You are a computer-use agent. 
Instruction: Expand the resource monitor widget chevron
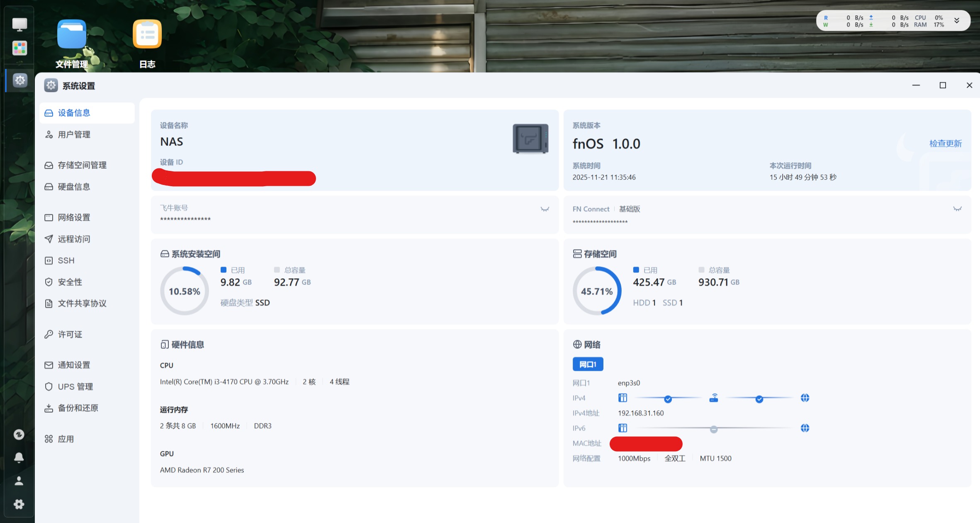click(956, 21)
